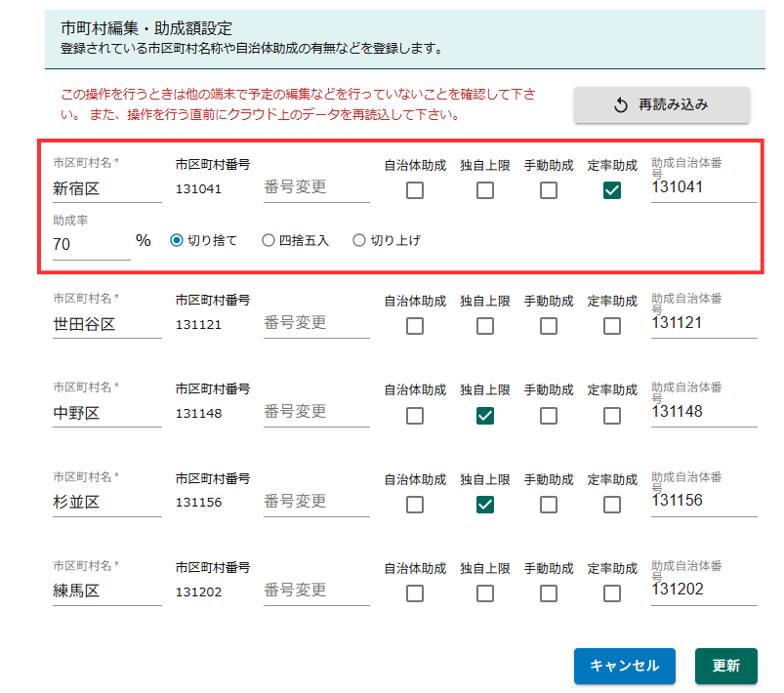Click 番号変更 field in 世田谷区 row
The image size is (784, 693).
(315, 323)
